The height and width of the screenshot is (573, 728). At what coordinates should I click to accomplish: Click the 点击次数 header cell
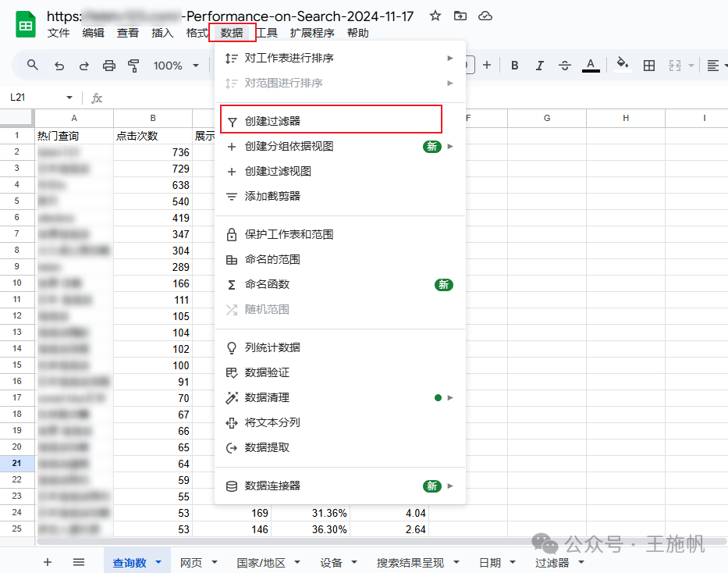pyautogui.click(x=153, y=136)
